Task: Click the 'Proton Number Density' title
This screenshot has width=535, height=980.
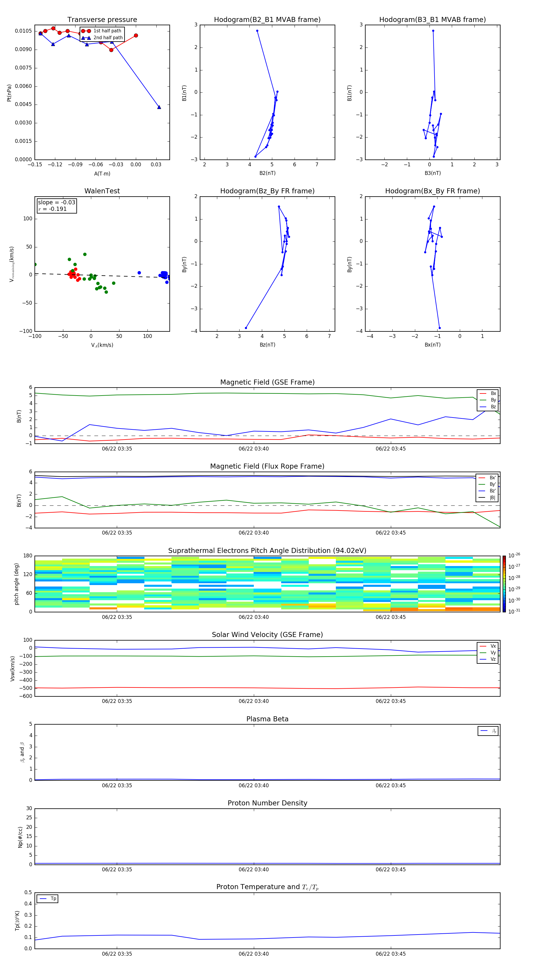Action: pos(267,803)
